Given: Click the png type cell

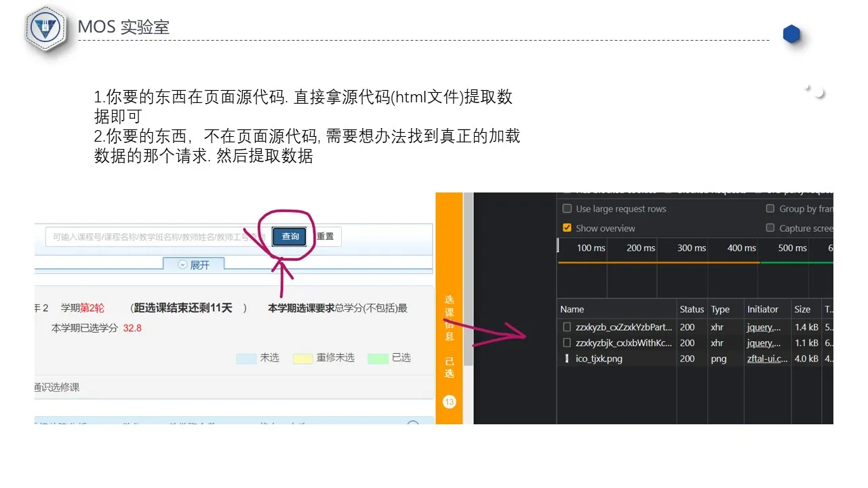Looking at the screenshot, I should tap(718, 359).
